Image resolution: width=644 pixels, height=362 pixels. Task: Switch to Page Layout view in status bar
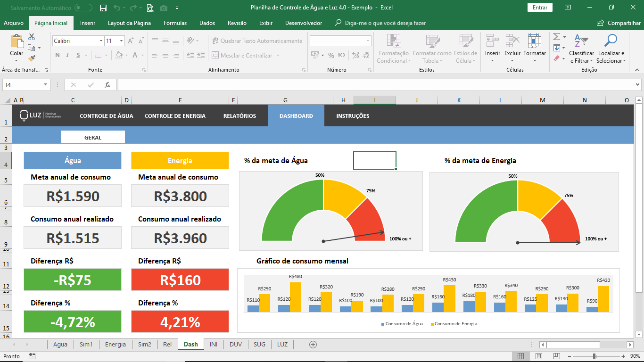539,356
